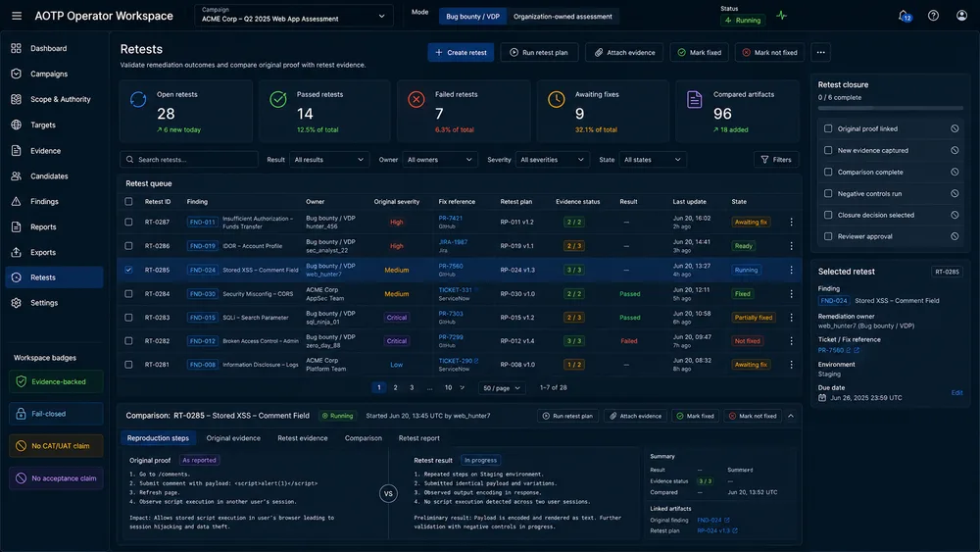Check the RT-0287 row checkbox
The height and width of the screenshot is (552, 980).
point(128,222)
